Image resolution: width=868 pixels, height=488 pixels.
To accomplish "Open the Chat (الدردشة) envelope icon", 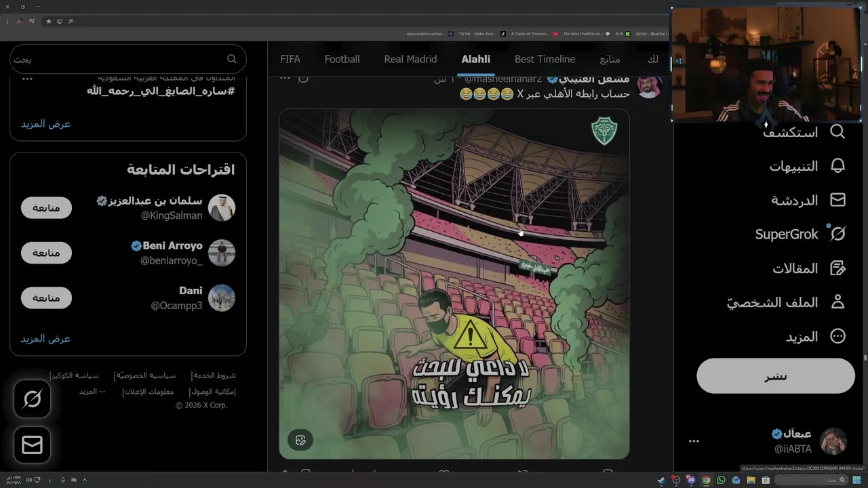I will point(838,200).
